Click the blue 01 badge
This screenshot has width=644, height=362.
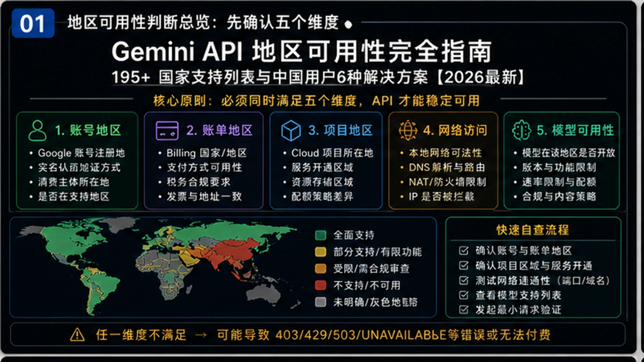(33, 23)
